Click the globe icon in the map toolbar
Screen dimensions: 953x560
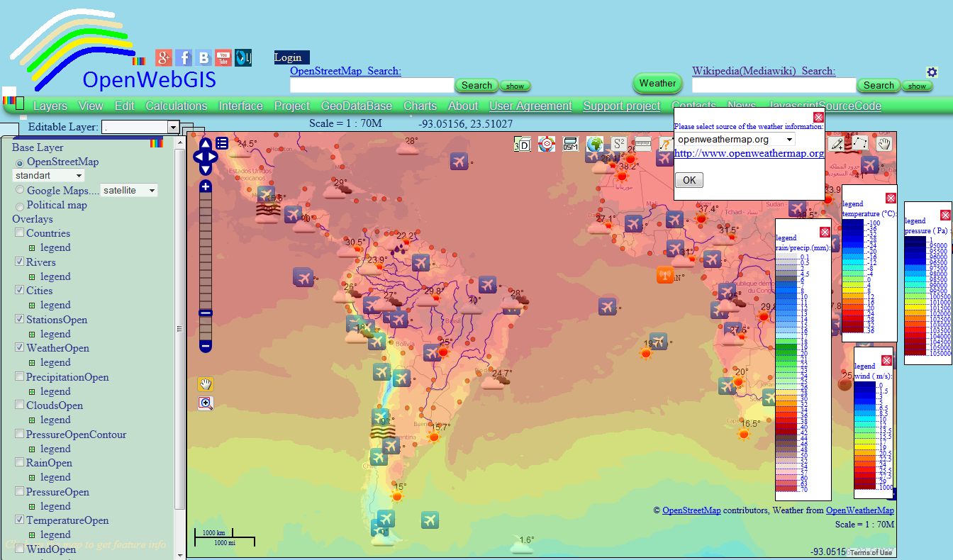(x=595, y=143)
